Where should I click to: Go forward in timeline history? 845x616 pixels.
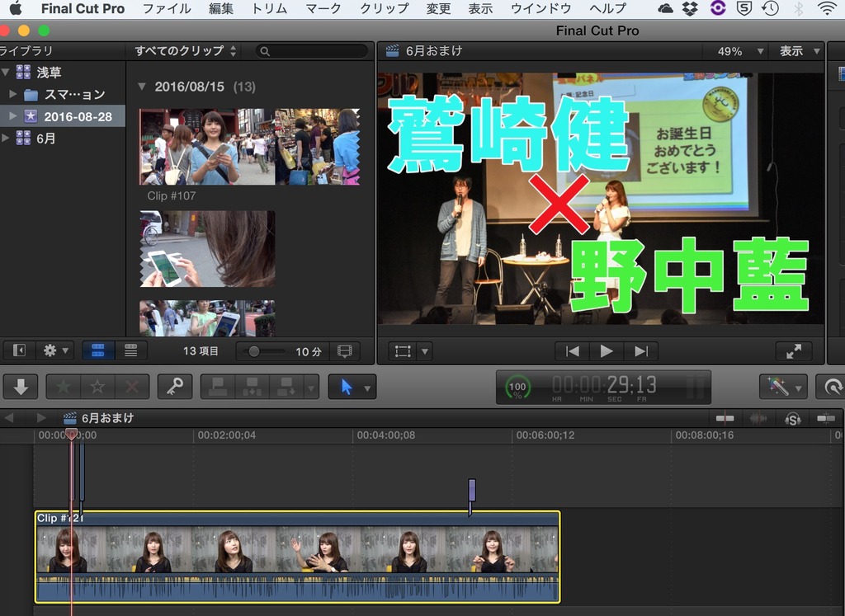click(x=41, y=418)
